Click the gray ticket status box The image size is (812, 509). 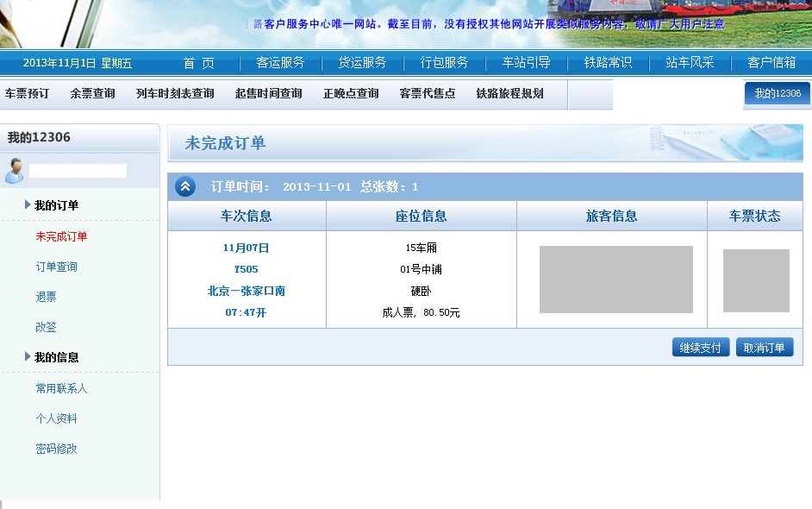pos(756,280)
